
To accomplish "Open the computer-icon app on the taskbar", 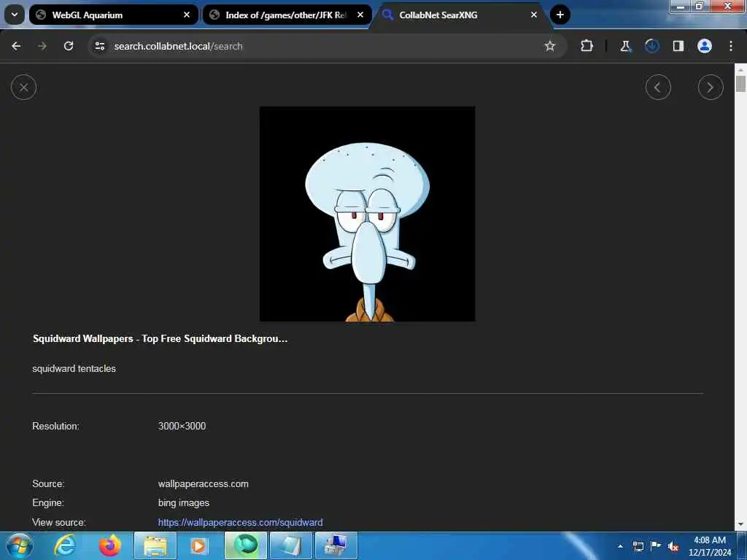I will [x=336, y=545].
